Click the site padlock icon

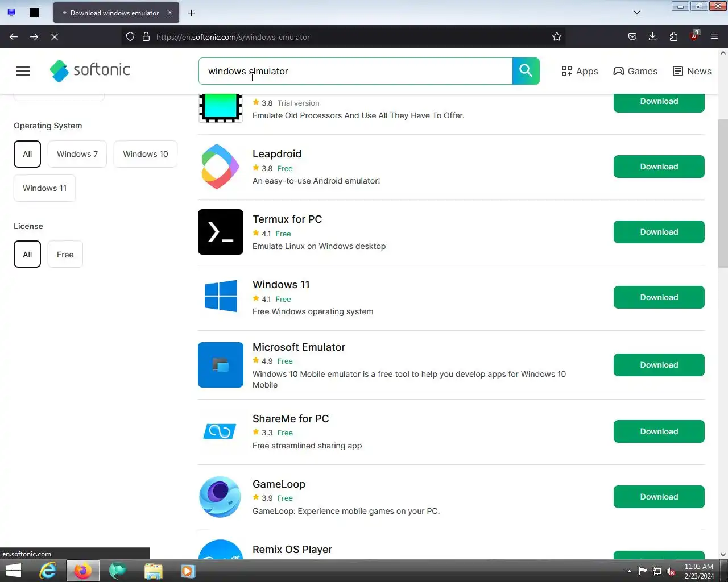[146, 37]
